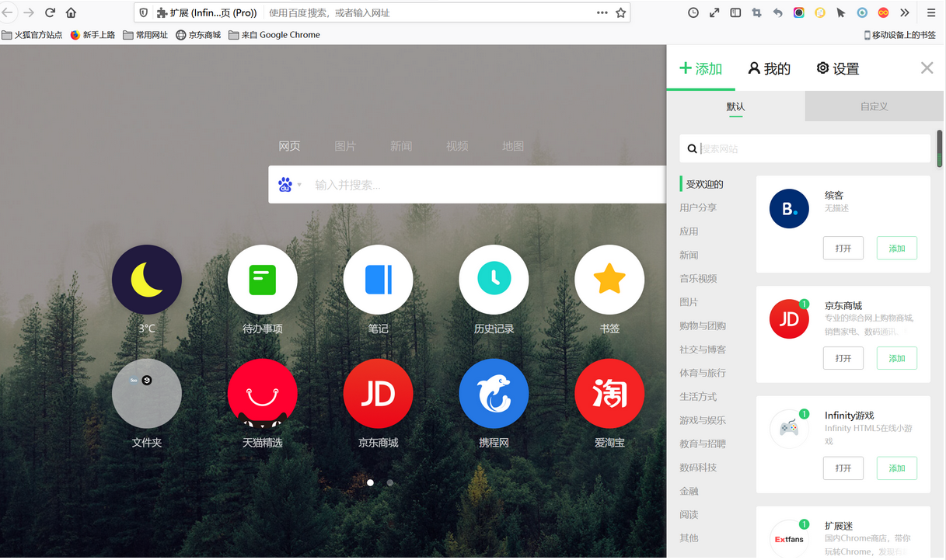Open the 新手上路 bookmark
Image resolution: width=946 pixels, height=560 pixels.
tap(93, 35)
